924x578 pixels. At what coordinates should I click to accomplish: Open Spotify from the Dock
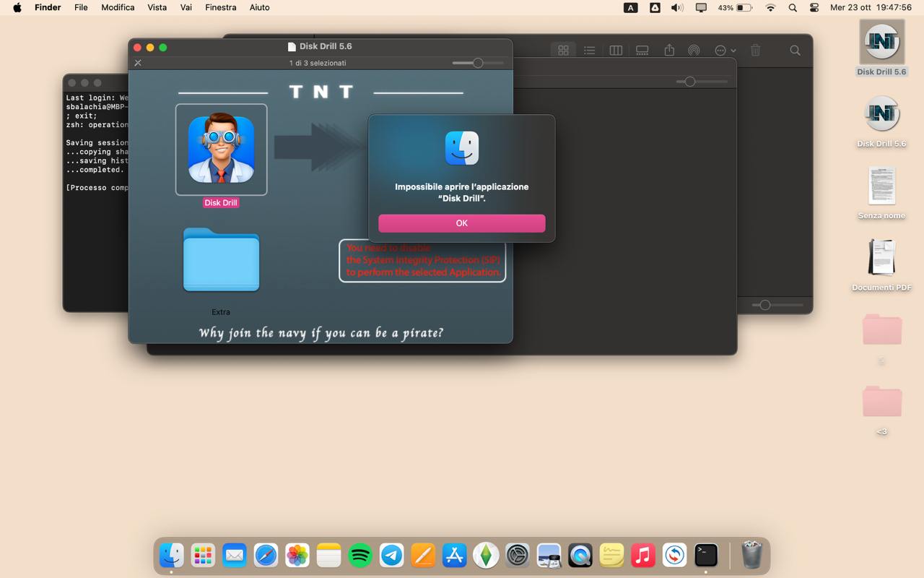click(360, 555)
